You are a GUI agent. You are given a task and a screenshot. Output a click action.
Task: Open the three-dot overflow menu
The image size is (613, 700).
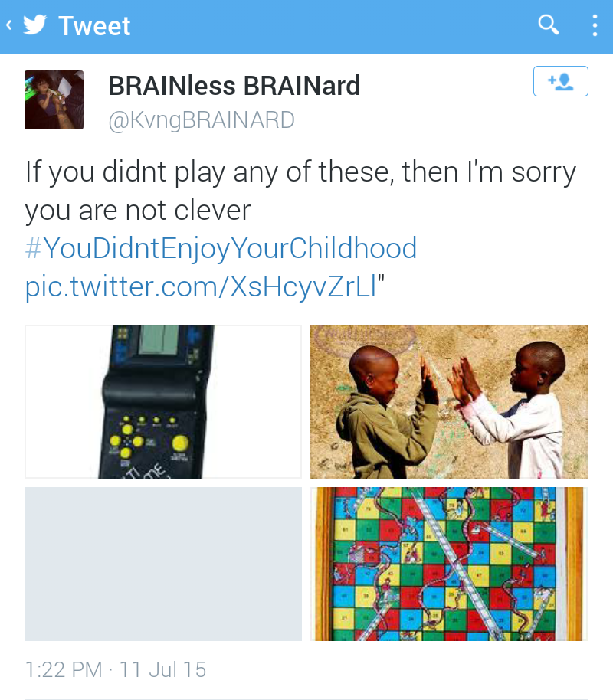tap(595, 25)
